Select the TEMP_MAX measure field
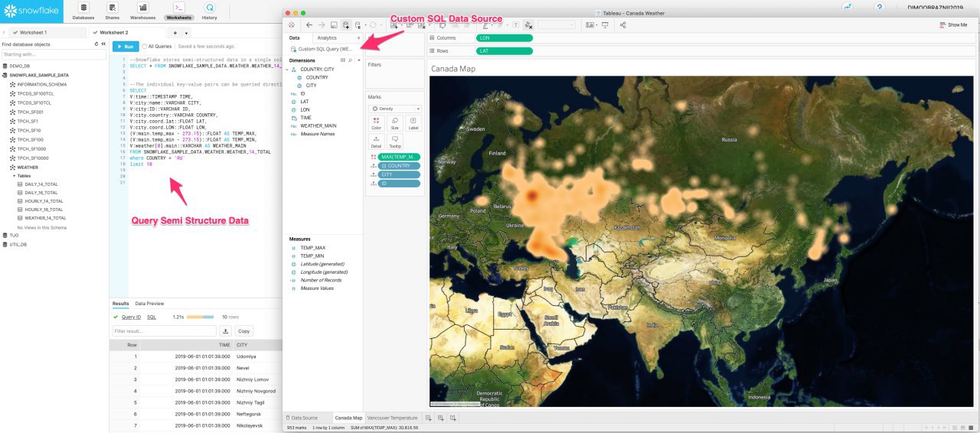 312,248
